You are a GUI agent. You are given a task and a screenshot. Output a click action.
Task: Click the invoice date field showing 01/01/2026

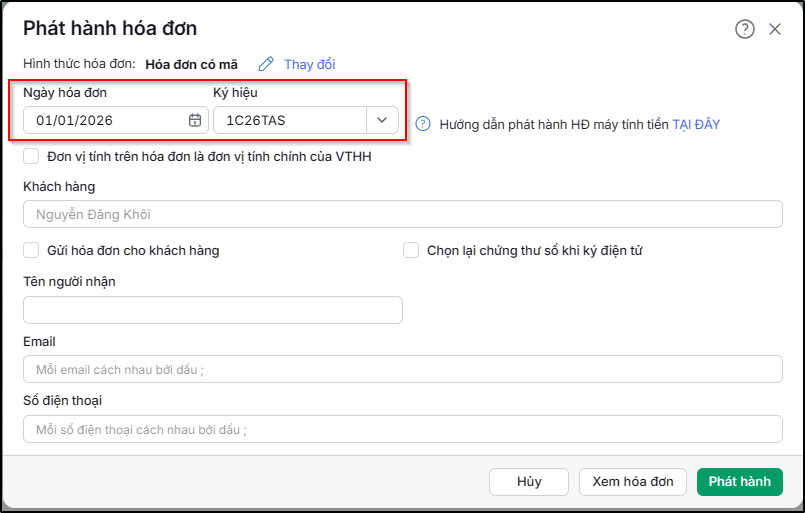tap(116, 120)
